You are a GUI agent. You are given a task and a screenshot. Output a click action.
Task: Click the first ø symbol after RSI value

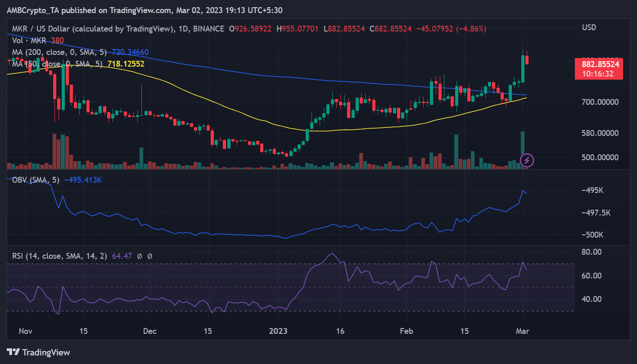140,256
